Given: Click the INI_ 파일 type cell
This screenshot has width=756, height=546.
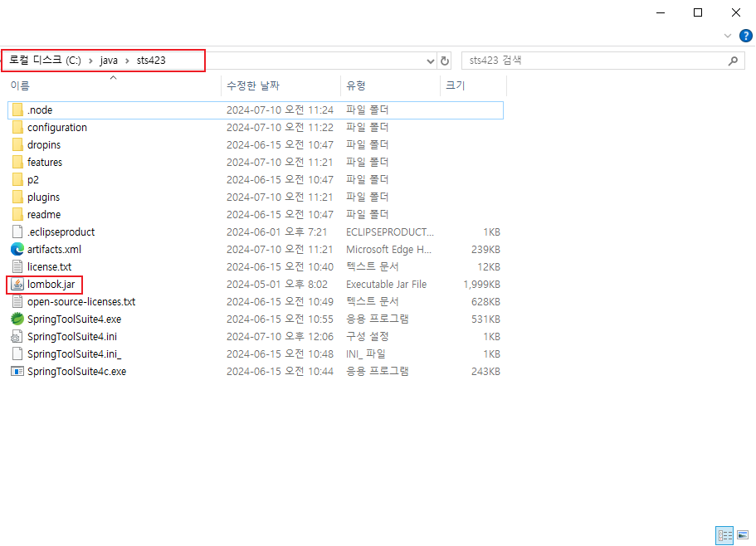Looking at the screenshot, I should (365, 353).
